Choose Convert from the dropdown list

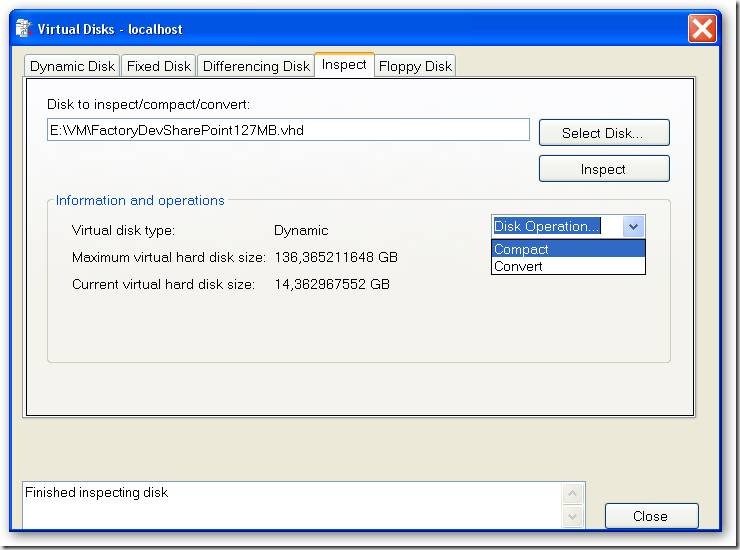pos(568,266)
